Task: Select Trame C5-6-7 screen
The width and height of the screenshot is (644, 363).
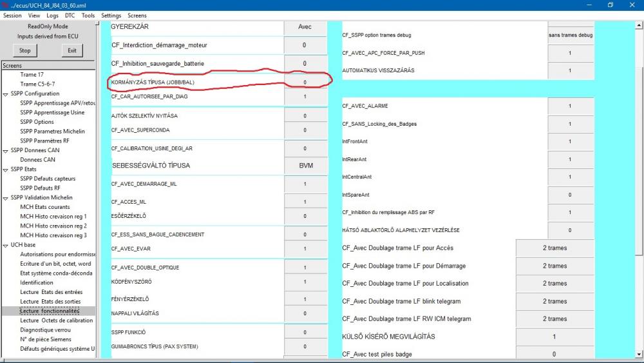Action: 37,84
